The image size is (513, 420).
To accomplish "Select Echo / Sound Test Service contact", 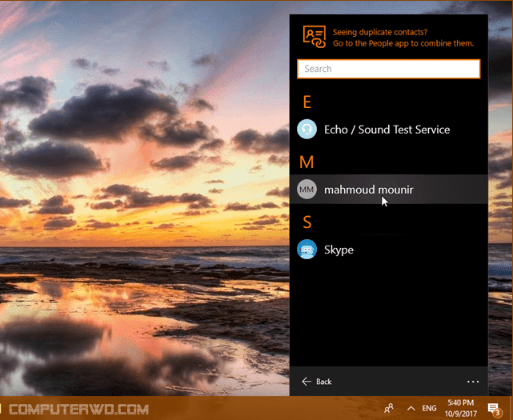I will [388, 130].
